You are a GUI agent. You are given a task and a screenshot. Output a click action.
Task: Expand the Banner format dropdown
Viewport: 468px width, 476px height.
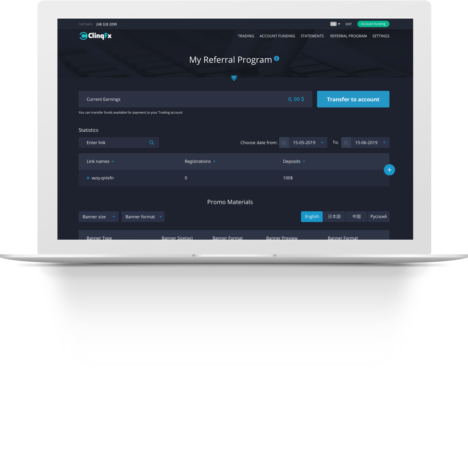click(x=143, y=216)
